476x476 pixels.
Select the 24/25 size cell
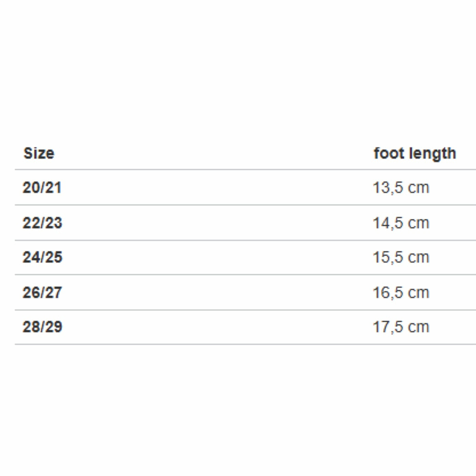42,257
